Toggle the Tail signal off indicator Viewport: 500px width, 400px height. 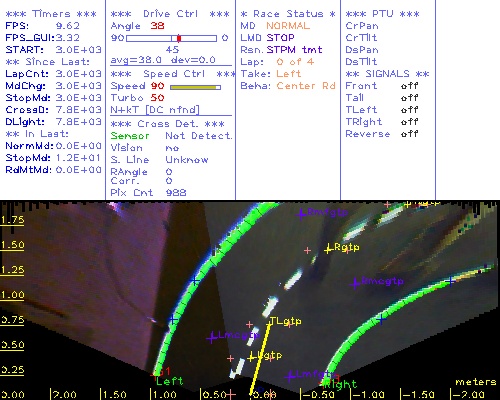pos(409,98)
